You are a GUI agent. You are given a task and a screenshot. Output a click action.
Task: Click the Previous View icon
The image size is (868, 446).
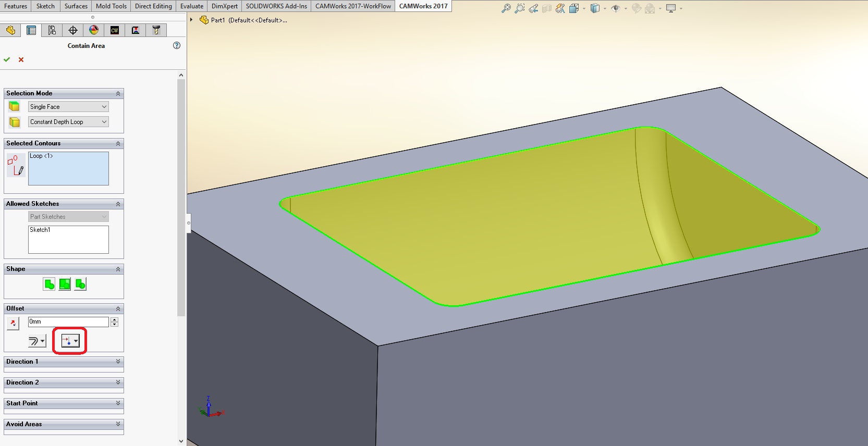coord(533,8)
